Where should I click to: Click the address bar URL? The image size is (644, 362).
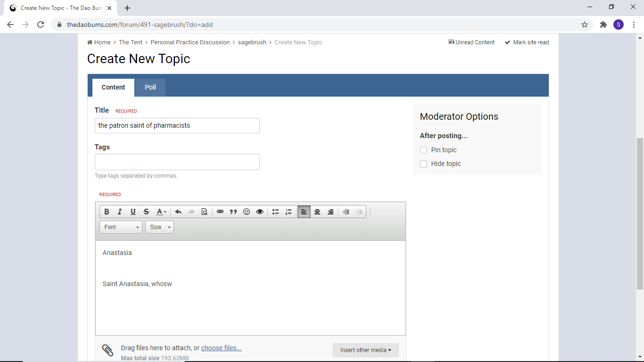pos(140,25)
